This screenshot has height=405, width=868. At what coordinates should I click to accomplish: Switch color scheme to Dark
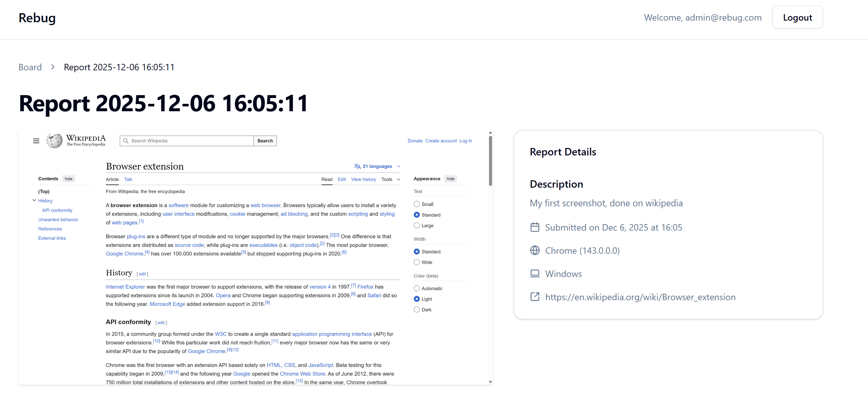coord(417,309)
